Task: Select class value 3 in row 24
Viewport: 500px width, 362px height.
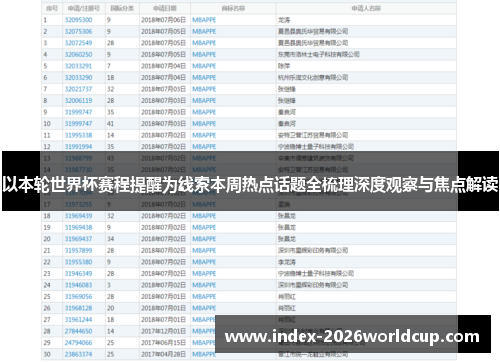Action: [109, 285]
